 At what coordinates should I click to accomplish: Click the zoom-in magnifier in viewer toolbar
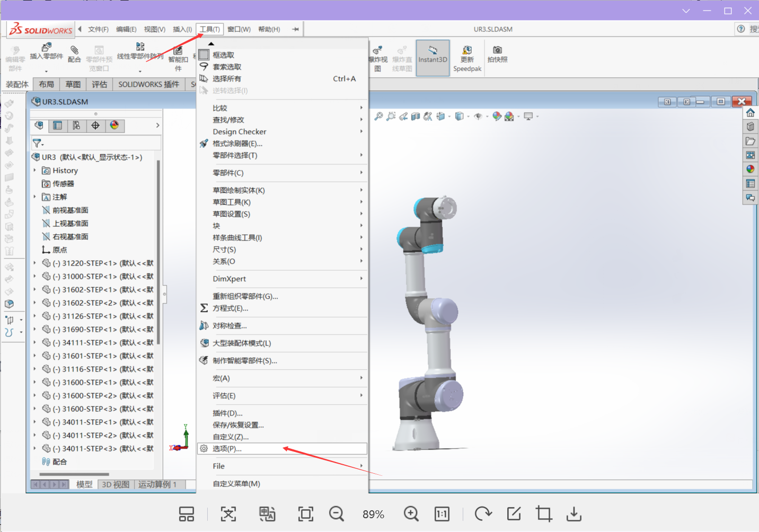coord(411,513)
